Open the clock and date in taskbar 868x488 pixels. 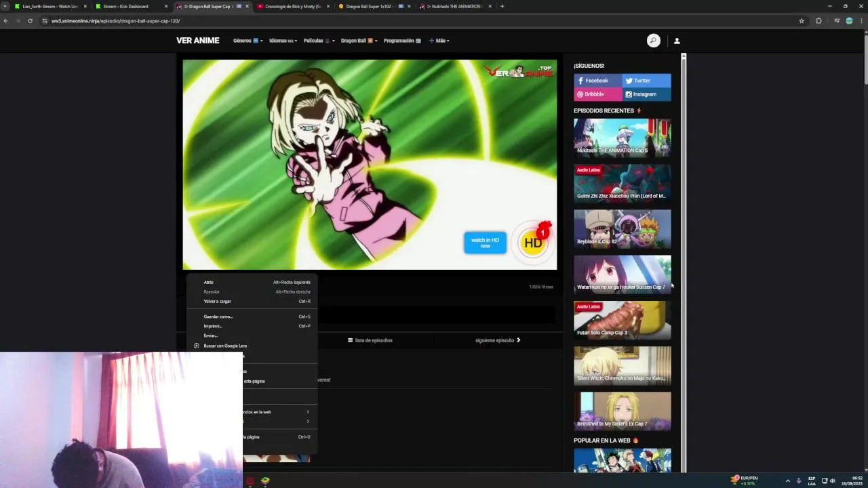pyautogui.click(x=852, y=481)
